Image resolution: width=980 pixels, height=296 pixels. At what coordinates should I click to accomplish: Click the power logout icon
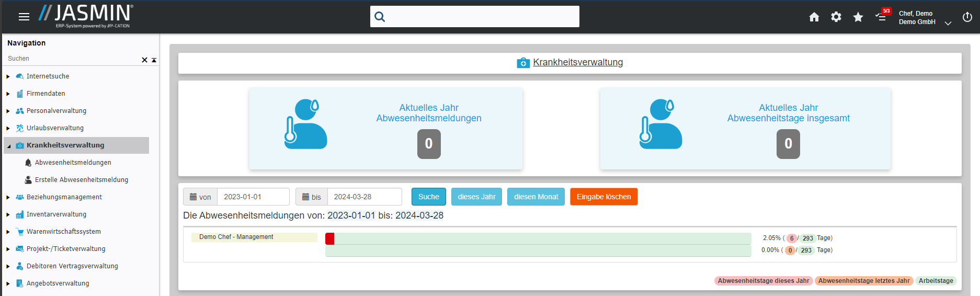click(967, 17)
